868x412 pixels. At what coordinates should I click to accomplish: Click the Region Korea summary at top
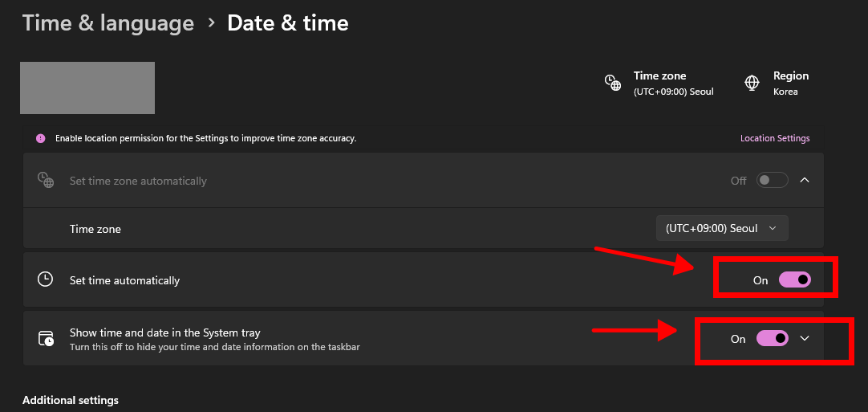point(790,83)
